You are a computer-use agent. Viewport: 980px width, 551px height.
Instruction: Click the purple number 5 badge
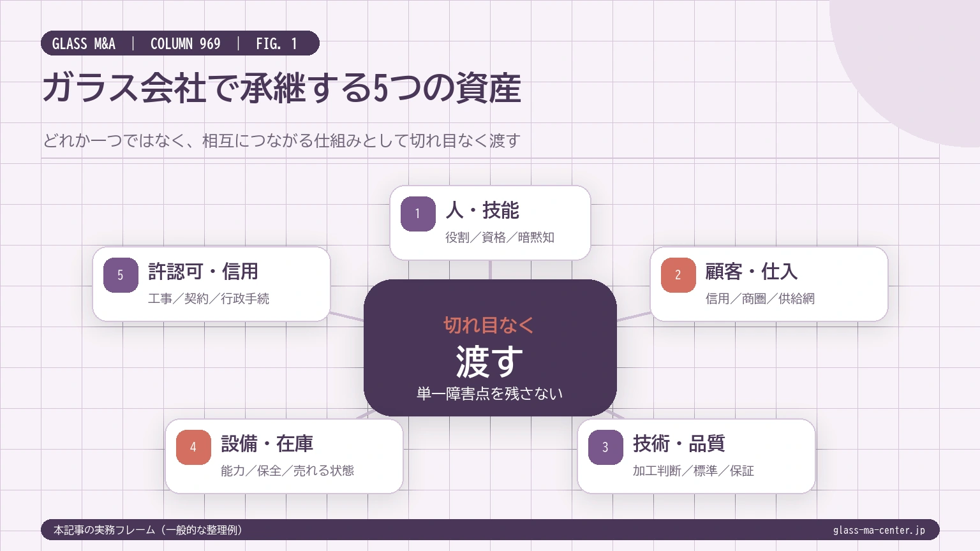click(x=121, y=275)
